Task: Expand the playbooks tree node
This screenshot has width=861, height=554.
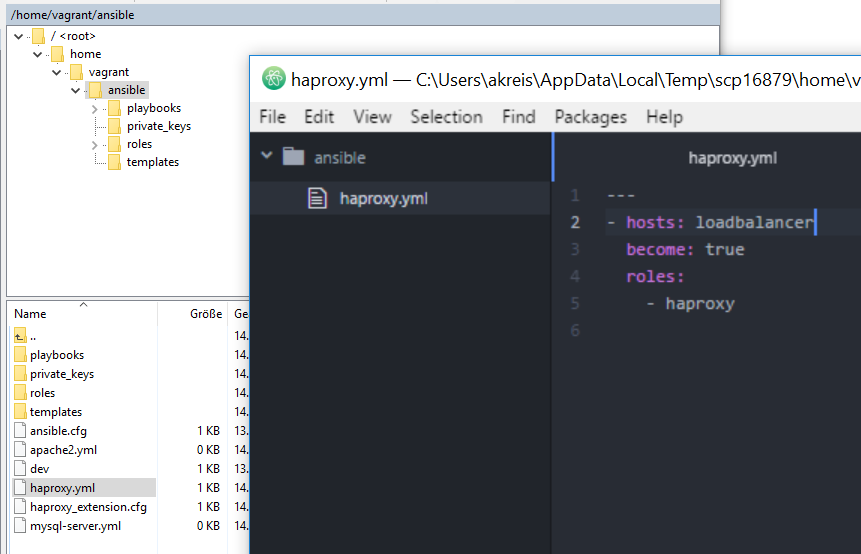Action: pyautogui.click(x=95, y=108)
